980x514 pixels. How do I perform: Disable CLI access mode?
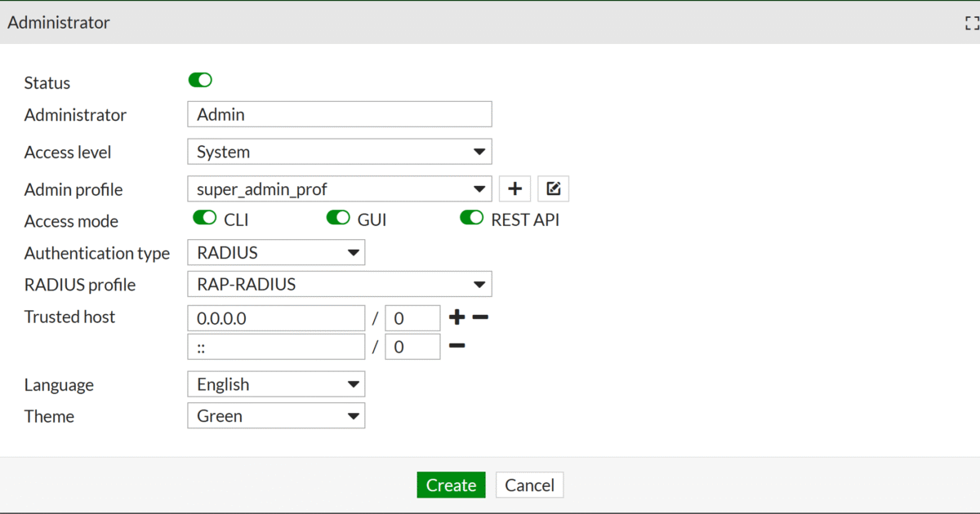pyautogui.click(x=204, y=218)
